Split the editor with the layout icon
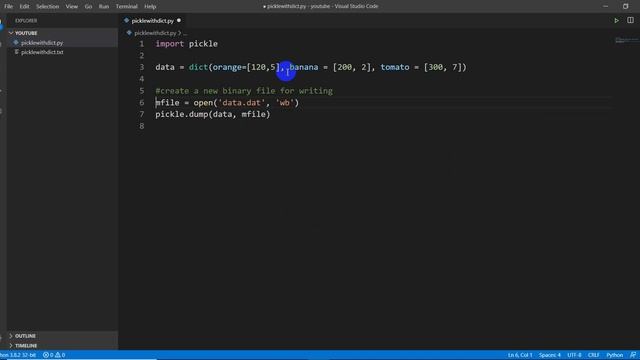 pyautogui.click(x=630, y=20)
